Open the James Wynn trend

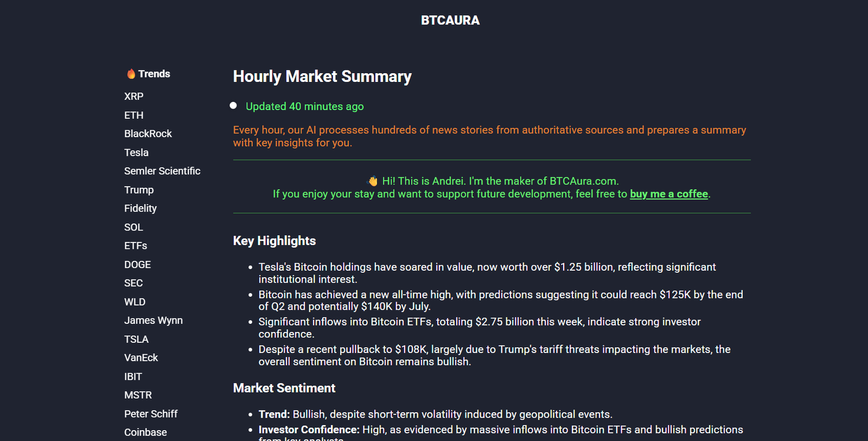153,321
